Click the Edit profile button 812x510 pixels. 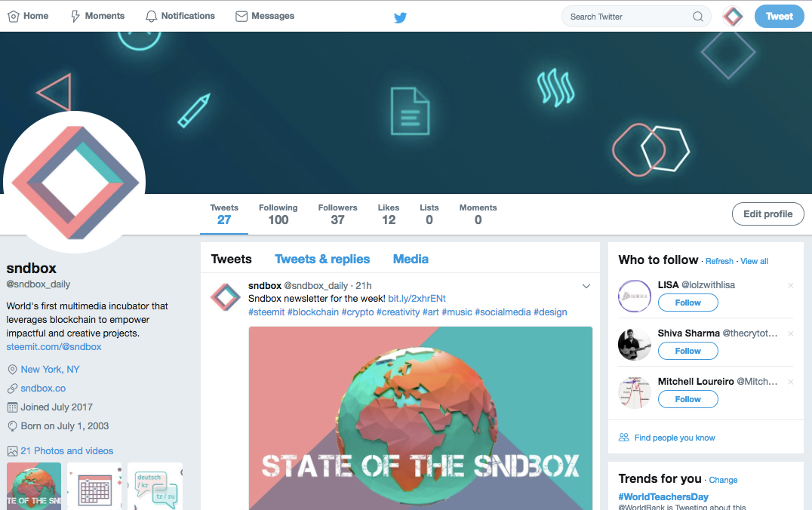(768, 214)
